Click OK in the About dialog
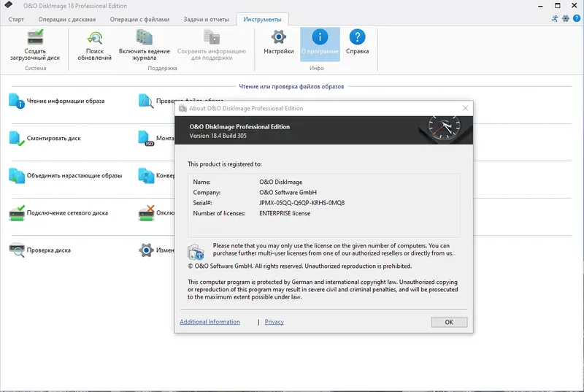This screenshot has height=392, width=584. [449, 322]
